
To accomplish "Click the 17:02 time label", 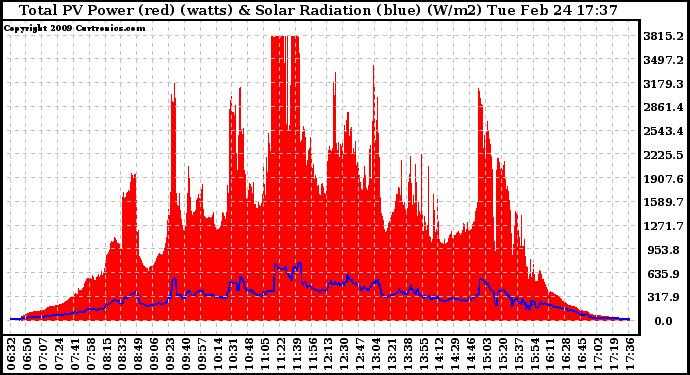I will [x=598, y=353].
